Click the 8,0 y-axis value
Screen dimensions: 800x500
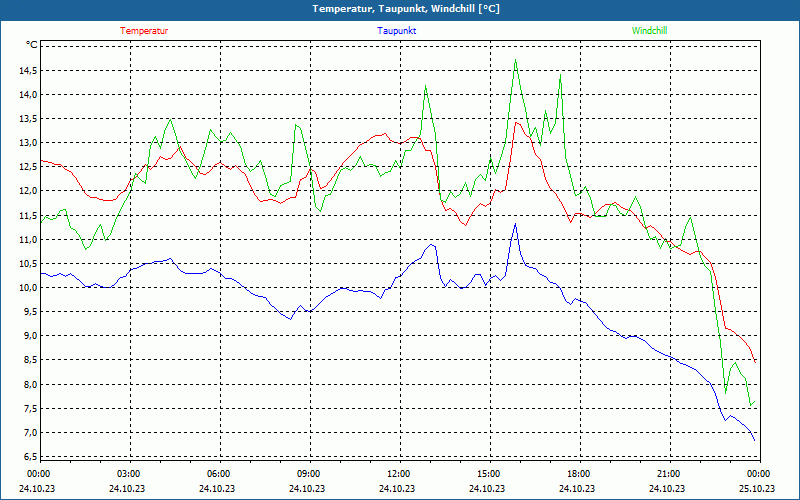[x=30, y=384]
